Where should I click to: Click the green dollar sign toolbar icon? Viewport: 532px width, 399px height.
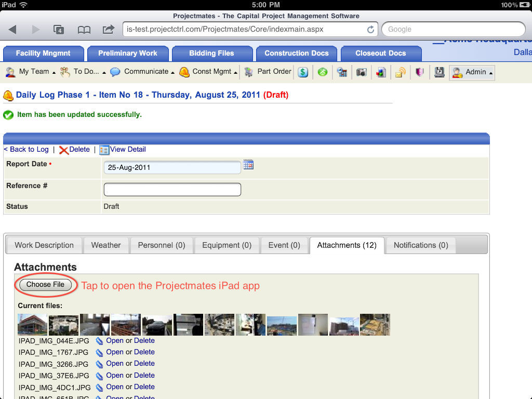coord(303,72)
